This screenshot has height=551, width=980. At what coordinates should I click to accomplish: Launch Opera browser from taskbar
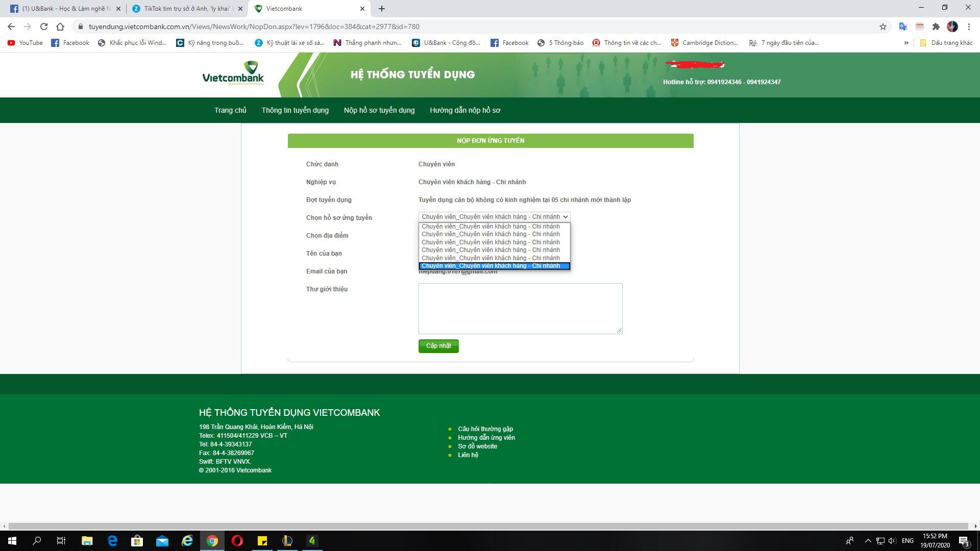click(x=237, y=541)
